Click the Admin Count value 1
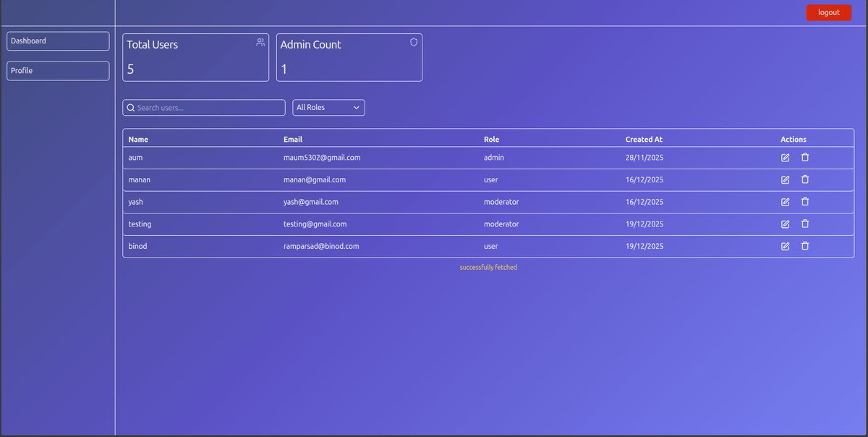This screenshot has width=868, height=437. (284, 69)
